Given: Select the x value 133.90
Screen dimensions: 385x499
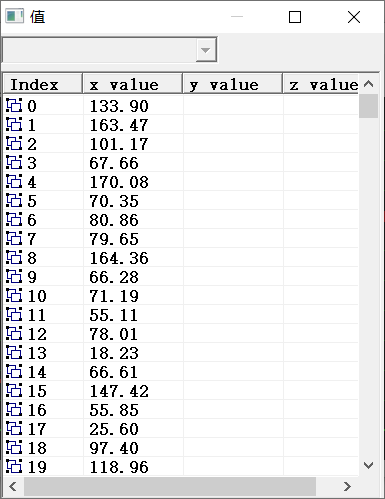Looking at the screenshot, I should coord(119,106).
